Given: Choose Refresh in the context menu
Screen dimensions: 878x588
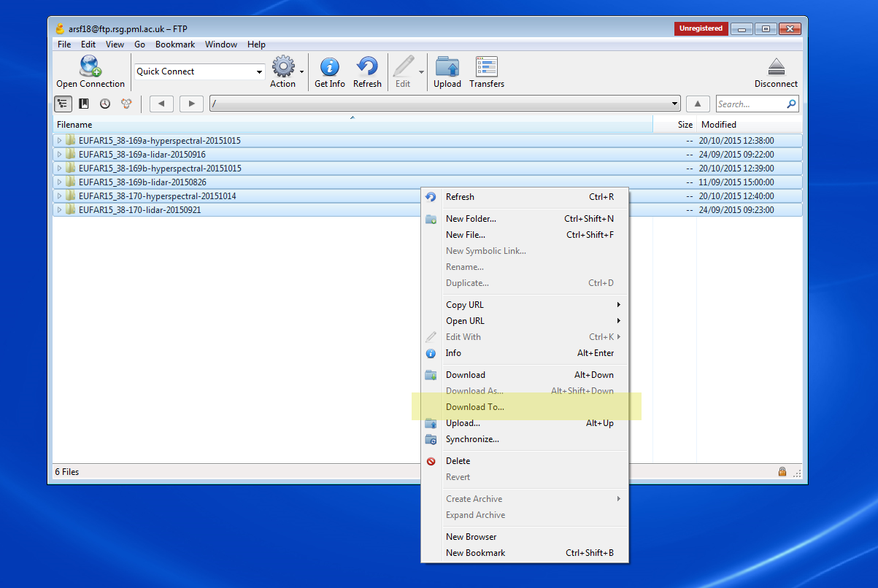Looking at the screenshot, I should [x=525, y=197].
